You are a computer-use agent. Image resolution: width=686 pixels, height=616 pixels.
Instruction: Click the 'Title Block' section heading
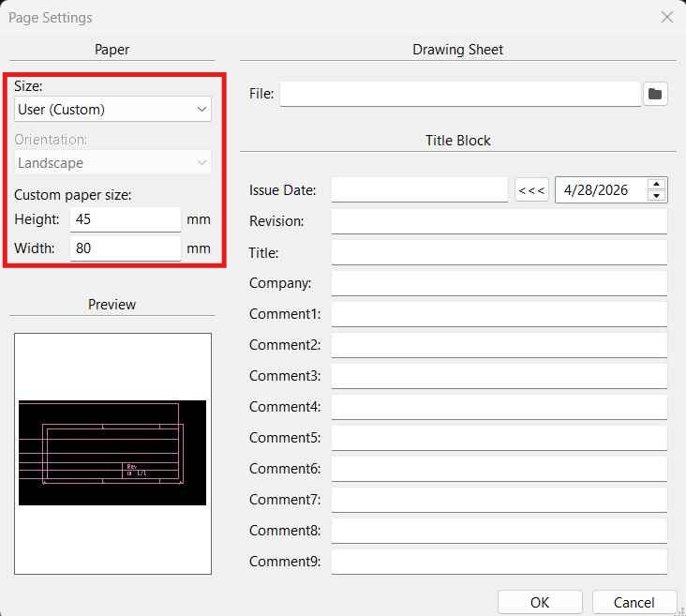[x=458, y=141]
